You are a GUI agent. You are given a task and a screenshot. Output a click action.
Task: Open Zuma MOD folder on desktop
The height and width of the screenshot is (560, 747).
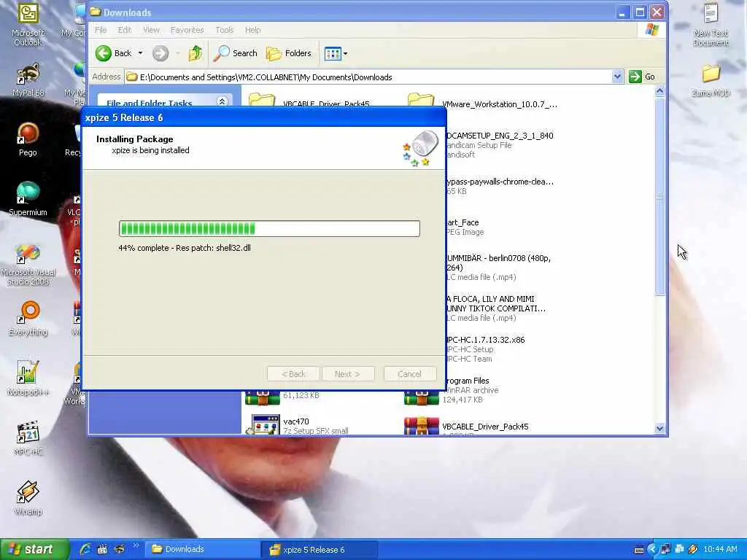coord(711,80)
